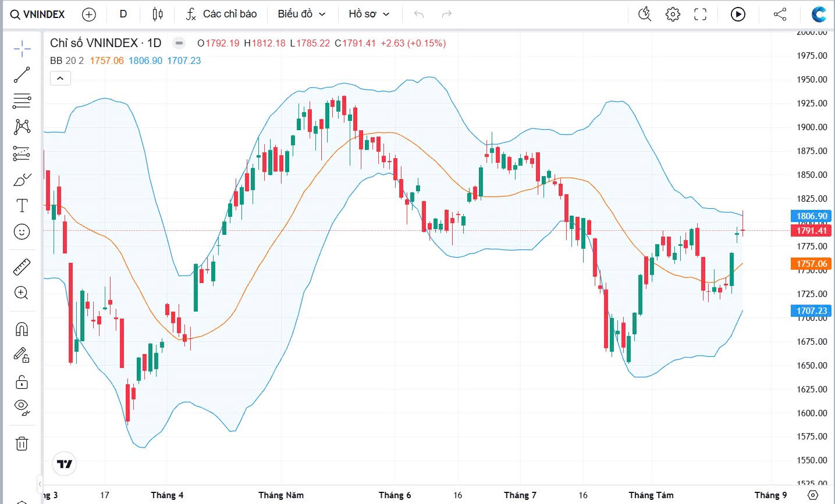The height and width of the screenshot is (504, 835).
Task: Share the chart
Action: click(x=780, y=14)
